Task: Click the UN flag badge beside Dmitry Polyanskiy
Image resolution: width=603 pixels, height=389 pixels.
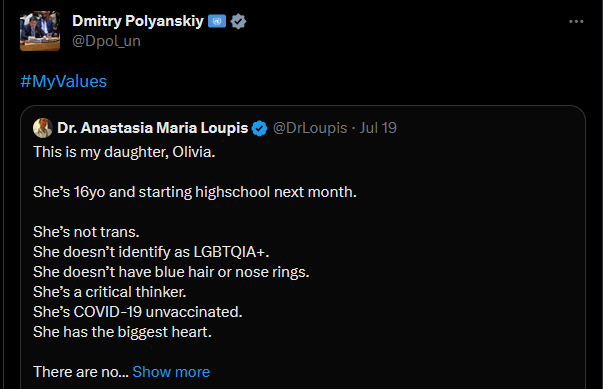Action: click(217, 21)
